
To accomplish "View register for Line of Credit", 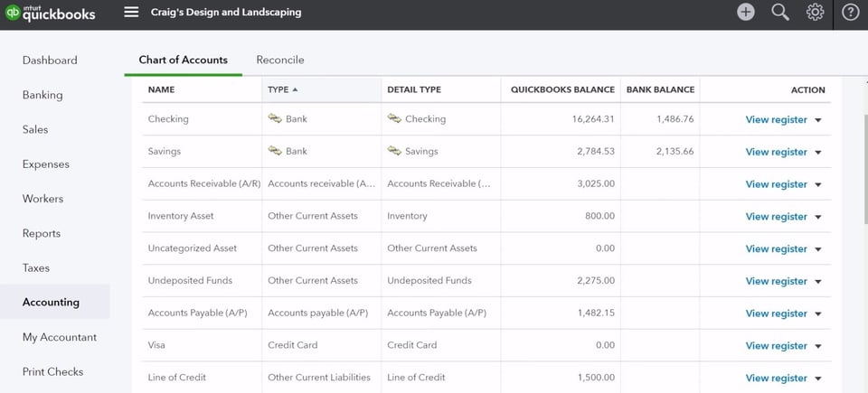I will [776, 378].
